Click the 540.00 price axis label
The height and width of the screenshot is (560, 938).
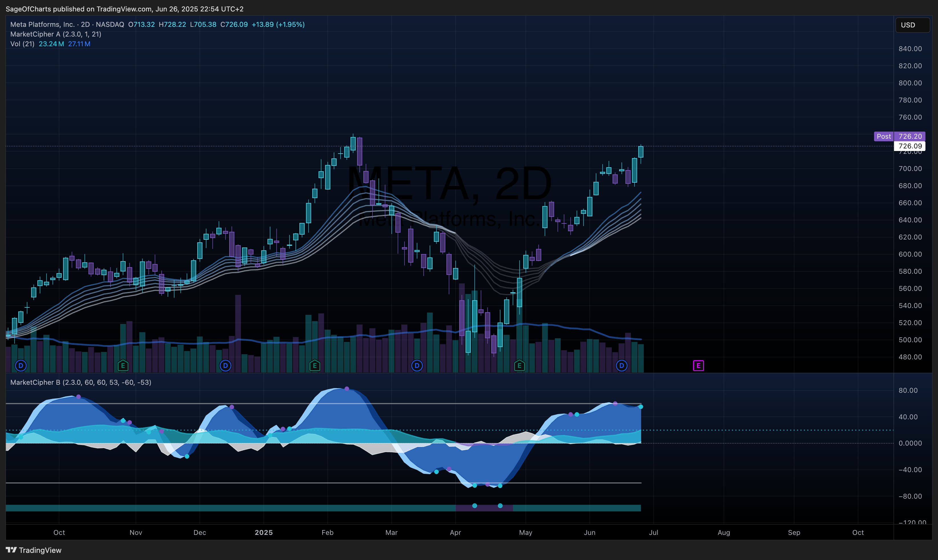(x=910, y=306)
